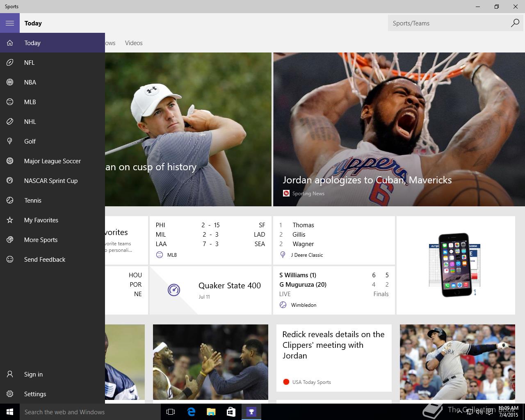The image size is (525, 420).
Task: Click the NHL hockey icon
Action: [10, 121]
